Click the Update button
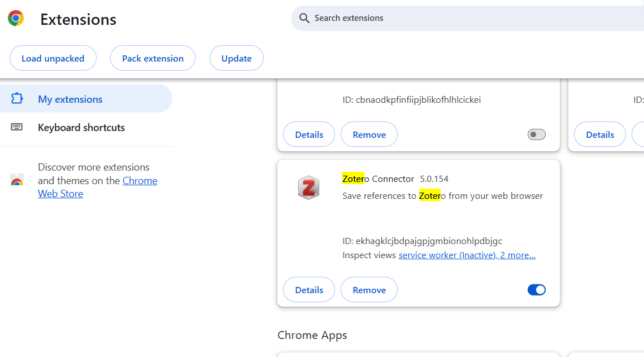Viewport: 644px width, 357px height. tap(237, 58)
